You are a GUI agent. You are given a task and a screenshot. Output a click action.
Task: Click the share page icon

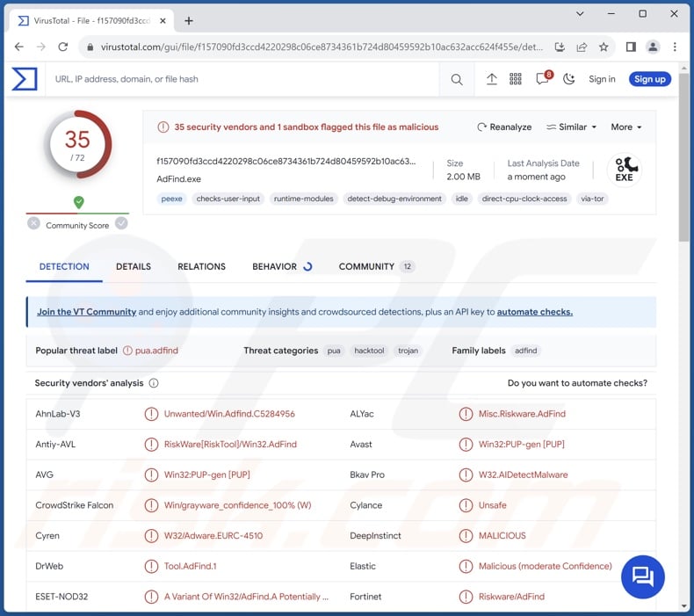pos(582,47)
